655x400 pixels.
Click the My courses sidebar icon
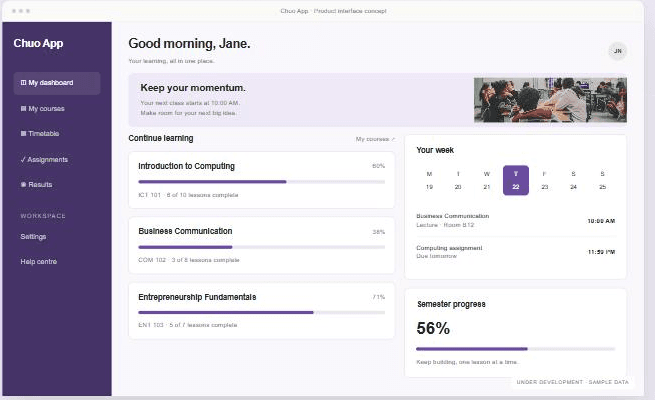[x=23, y=109]
